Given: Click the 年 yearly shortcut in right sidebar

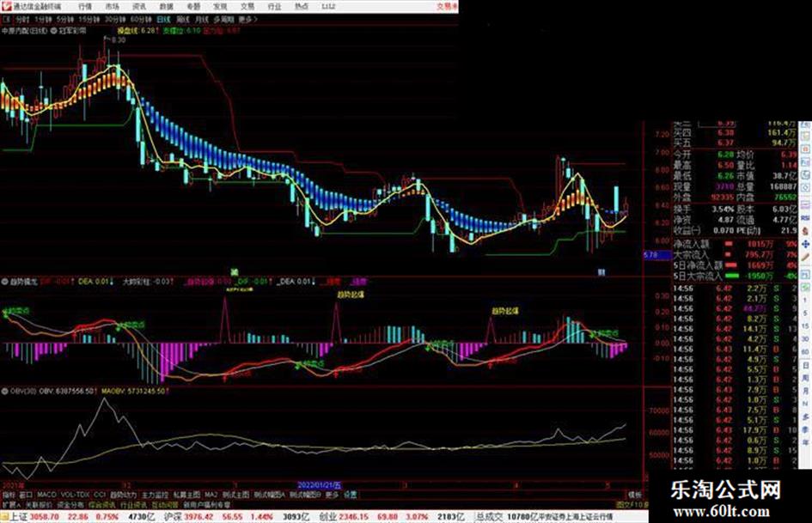Looking at the screenshot, I should [805, 443].
